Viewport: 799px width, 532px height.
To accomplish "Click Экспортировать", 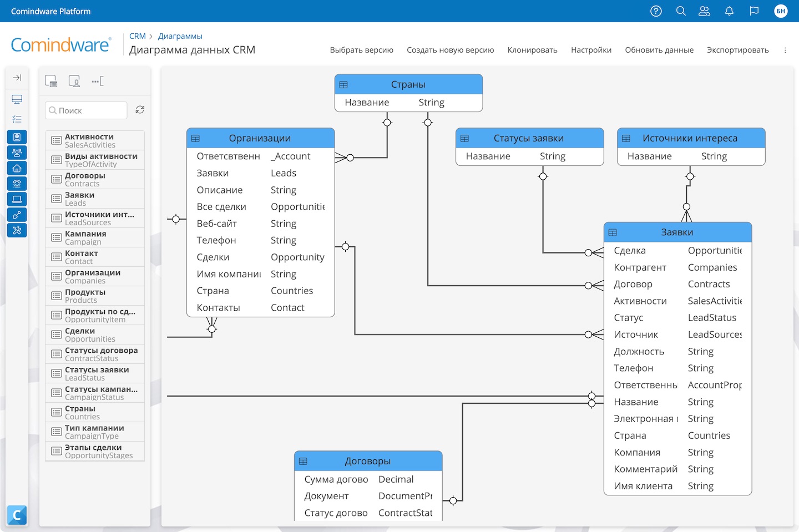I will 738,50.
